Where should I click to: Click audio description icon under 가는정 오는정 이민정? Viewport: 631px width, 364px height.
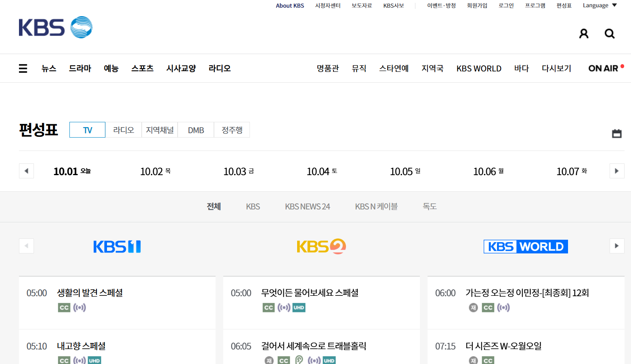click(x=503, y=308)
